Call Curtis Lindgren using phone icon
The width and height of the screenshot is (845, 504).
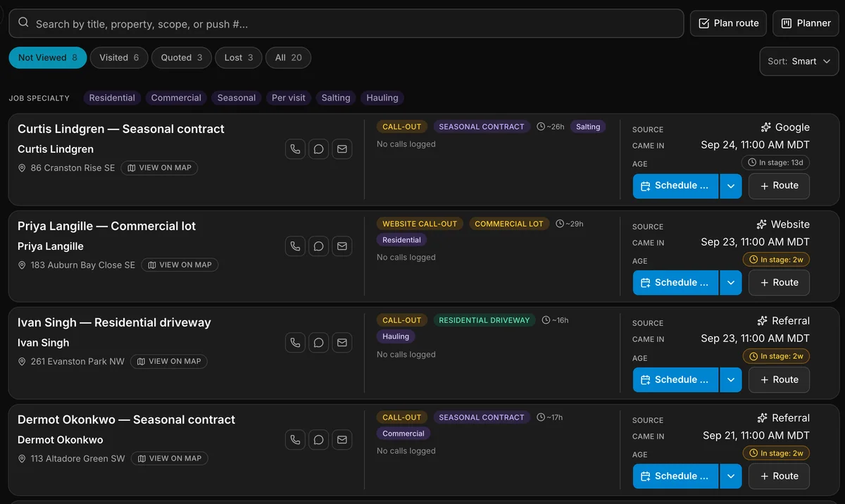[295, 149]
